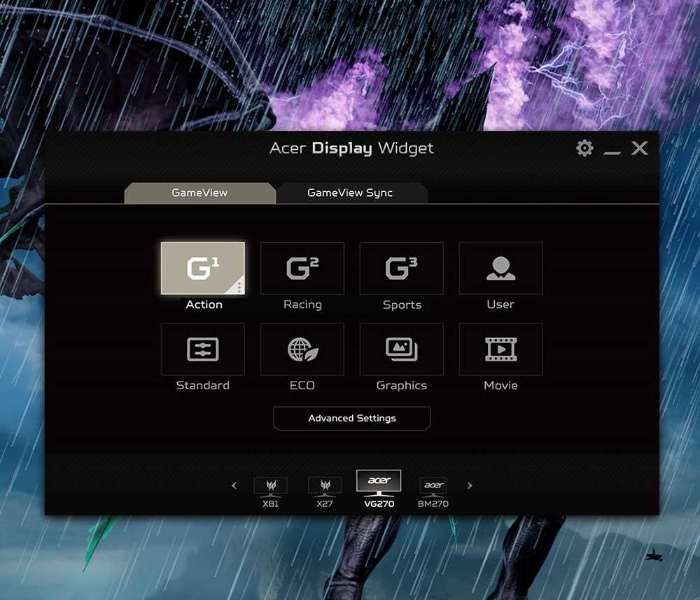Select the G2 Racing mode tile
Viewport: 700px width, 600px height.
click(302, 268)
